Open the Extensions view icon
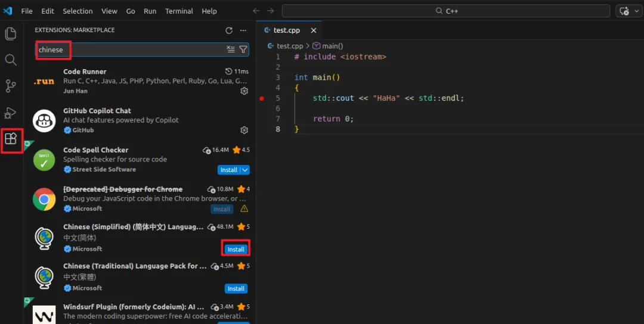 (11, 139)
